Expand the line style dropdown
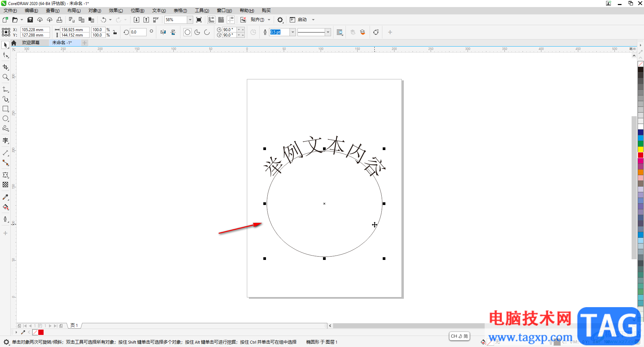 tap(328, 32)
